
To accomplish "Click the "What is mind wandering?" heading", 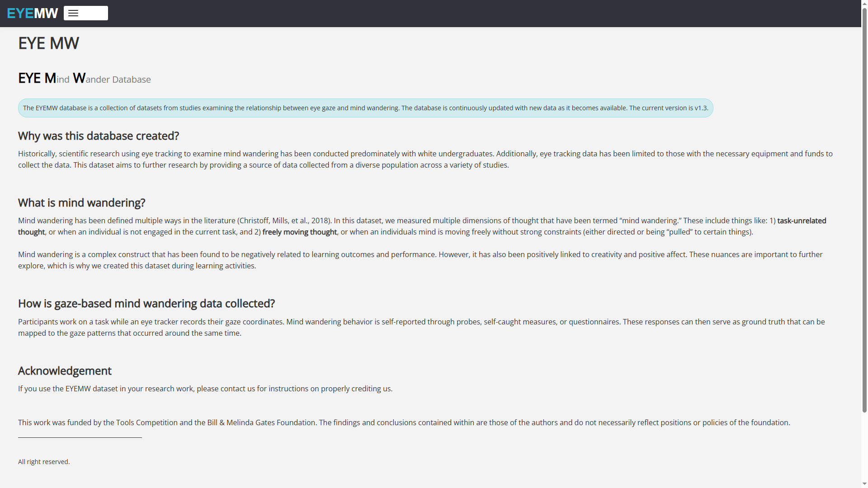I will [81, 203].
